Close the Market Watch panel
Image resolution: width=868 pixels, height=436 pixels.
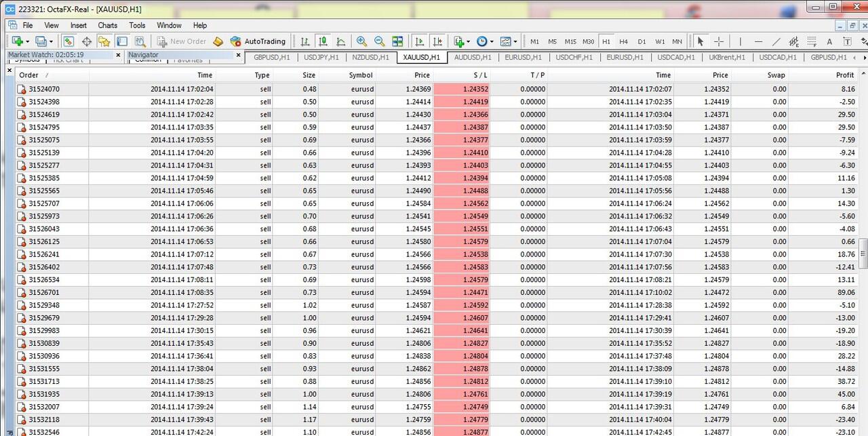119,55
